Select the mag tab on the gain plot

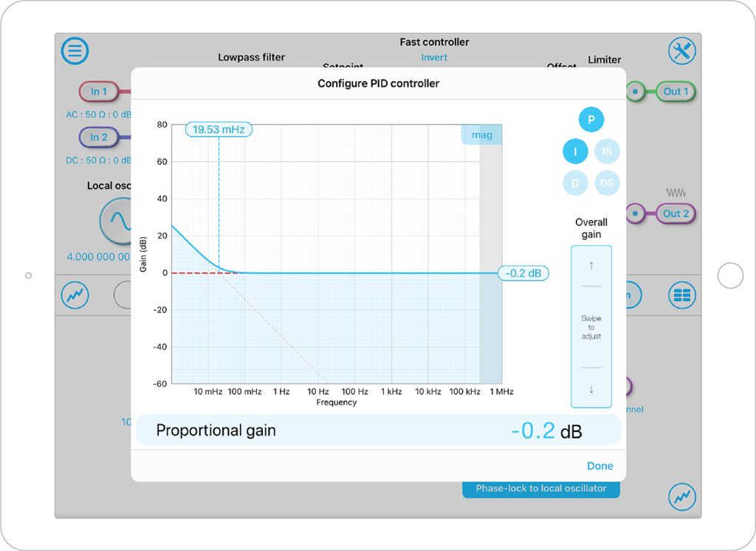pyautogui.click(x=481, y=134)
